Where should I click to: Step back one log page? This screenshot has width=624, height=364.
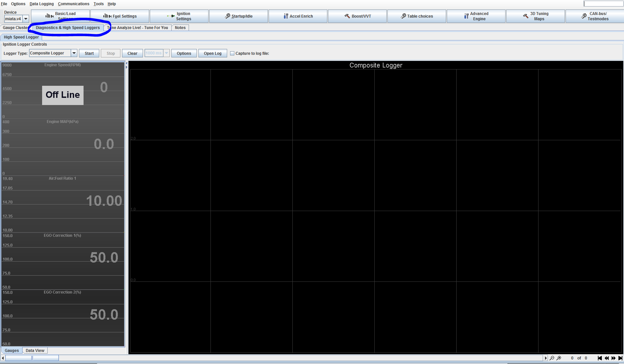(607, 358)
